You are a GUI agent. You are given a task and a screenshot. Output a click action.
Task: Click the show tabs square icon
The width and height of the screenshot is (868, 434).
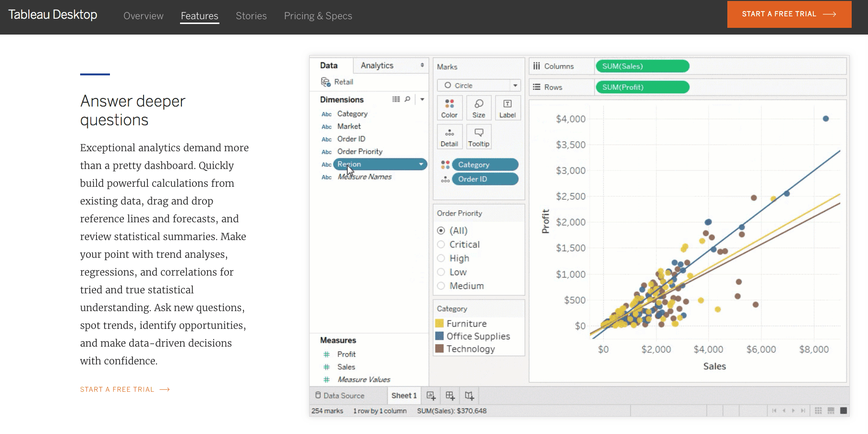pos(844,410)
